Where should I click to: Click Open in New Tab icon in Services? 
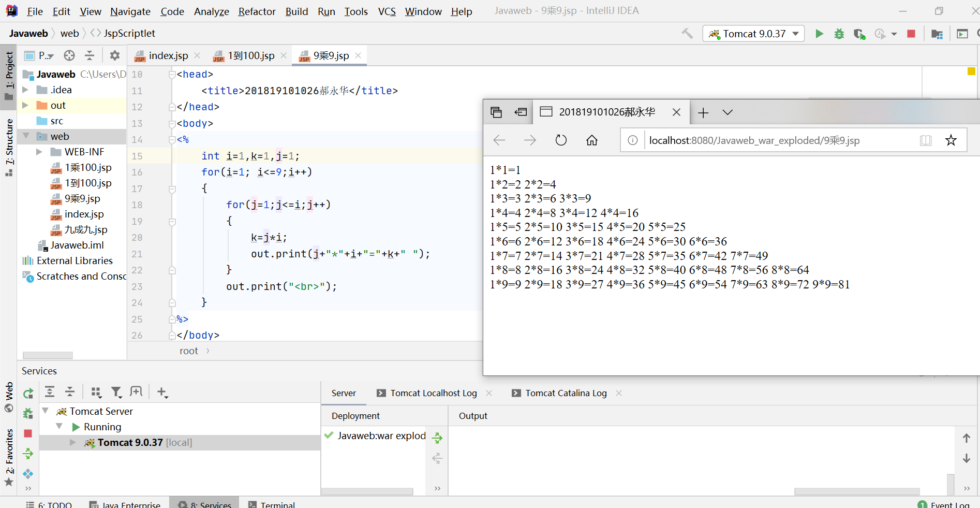click(x=136, y=391)
